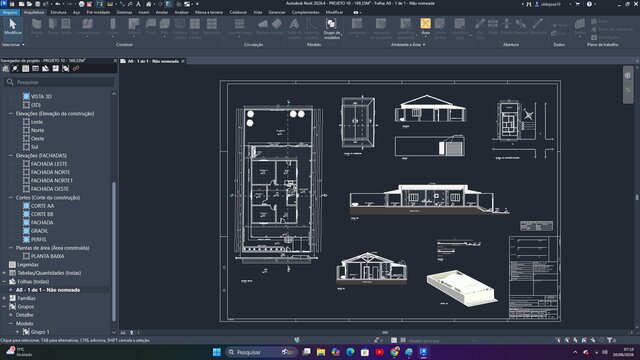The height and width of the screenshot is (360, 640).
Task: Select the PLANTA BAIXA area plan
Action: [x=47, y=256]
